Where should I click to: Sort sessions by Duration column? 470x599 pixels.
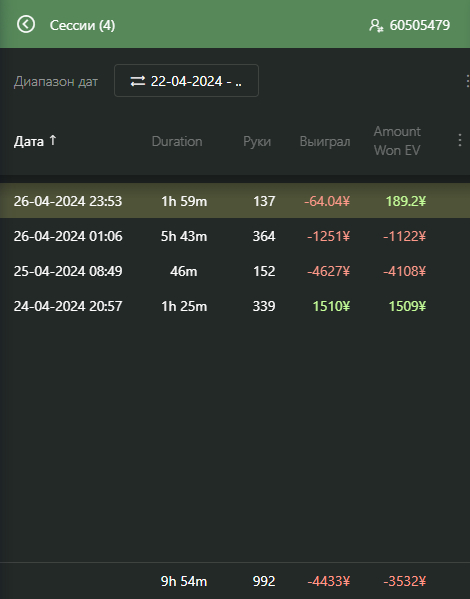[177, 141]
